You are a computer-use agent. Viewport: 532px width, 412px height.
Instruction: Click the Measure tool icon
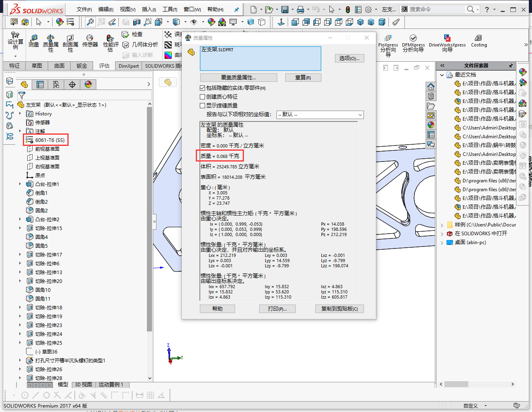coord(34,41)
